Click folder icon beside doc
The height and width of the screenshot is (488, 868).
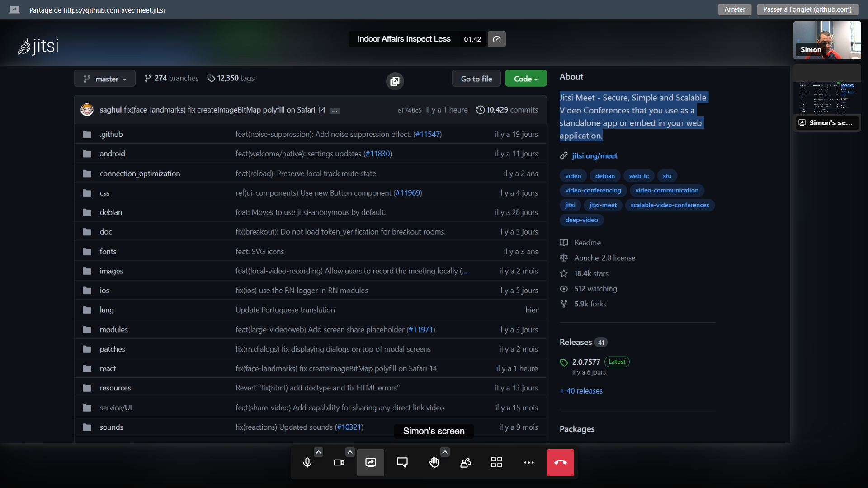pyautogui.click(x=87, y=232)
